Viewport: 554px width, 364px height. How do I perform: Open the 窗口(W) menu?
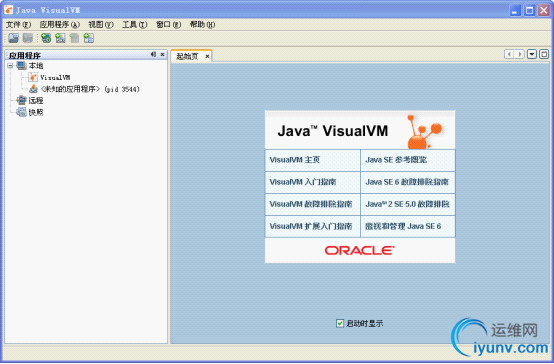[x=169, y=24]
